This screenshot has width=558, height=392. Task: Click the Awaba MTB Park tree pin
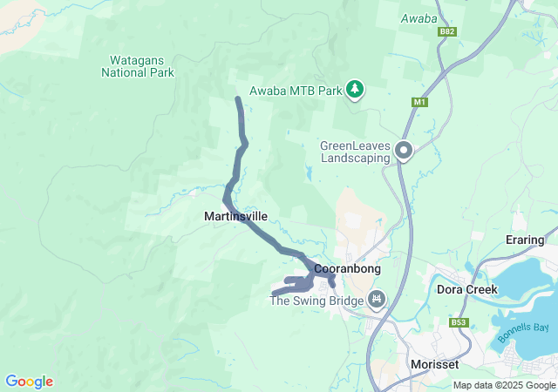coord(355,89)
